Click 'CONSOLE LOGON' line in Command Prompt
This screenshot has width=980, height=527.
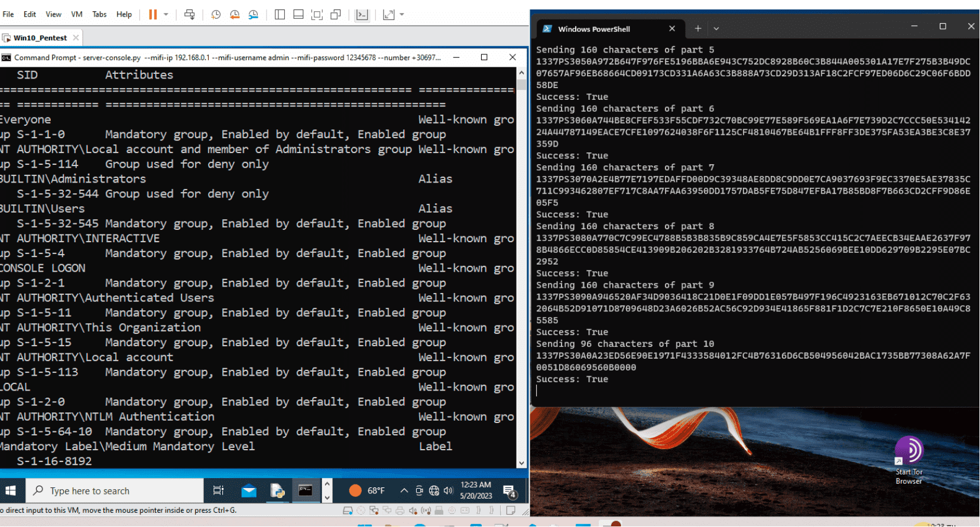pos(43,268)
